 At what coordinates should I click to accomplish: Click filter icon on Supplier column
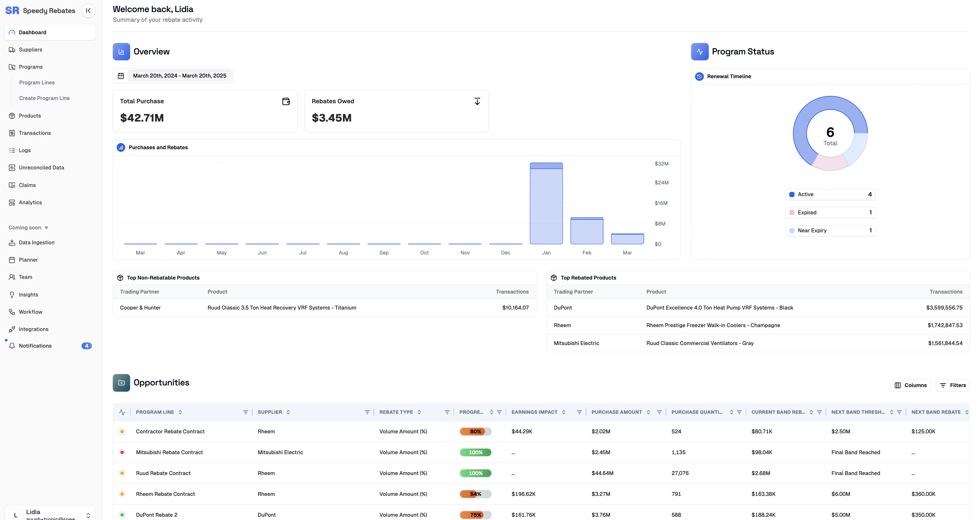[x=367, y=412]
